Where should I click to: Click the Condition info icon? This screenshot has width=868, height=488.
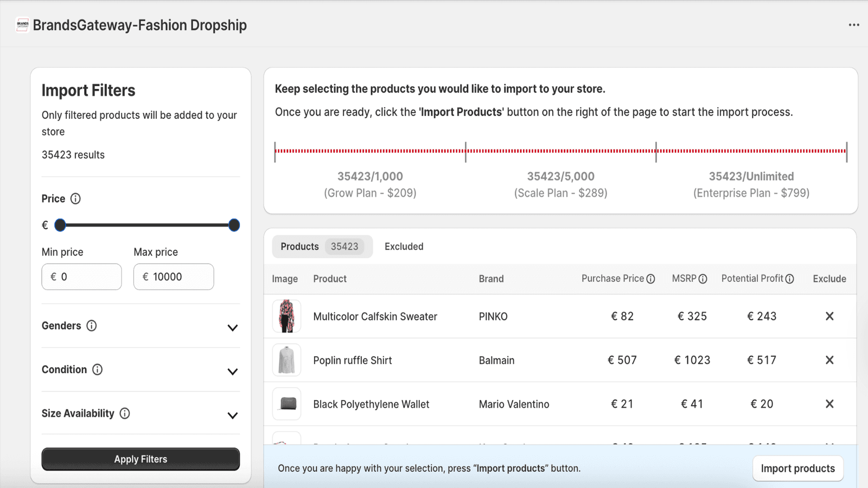98,369
